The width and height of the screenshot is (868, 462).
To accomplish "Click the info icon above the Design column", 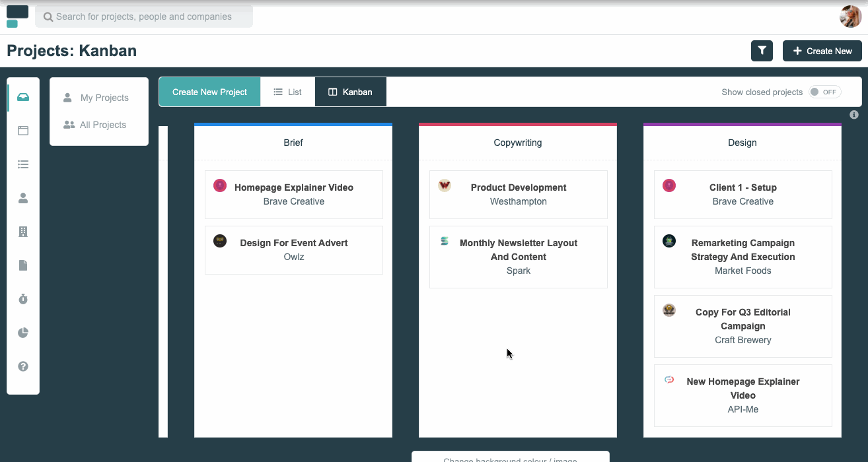I will coord(853,114).
